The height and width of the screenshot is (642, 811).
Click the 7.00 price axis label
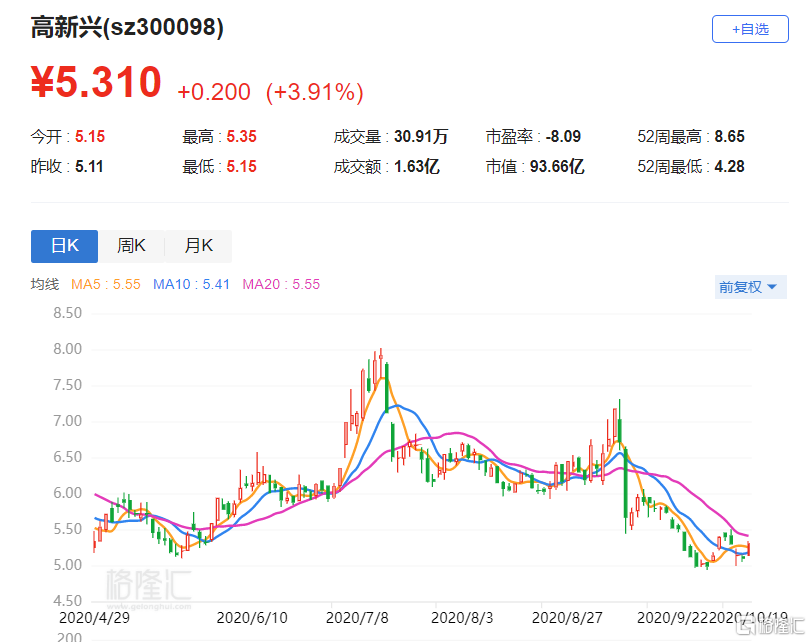coord(68,421)
